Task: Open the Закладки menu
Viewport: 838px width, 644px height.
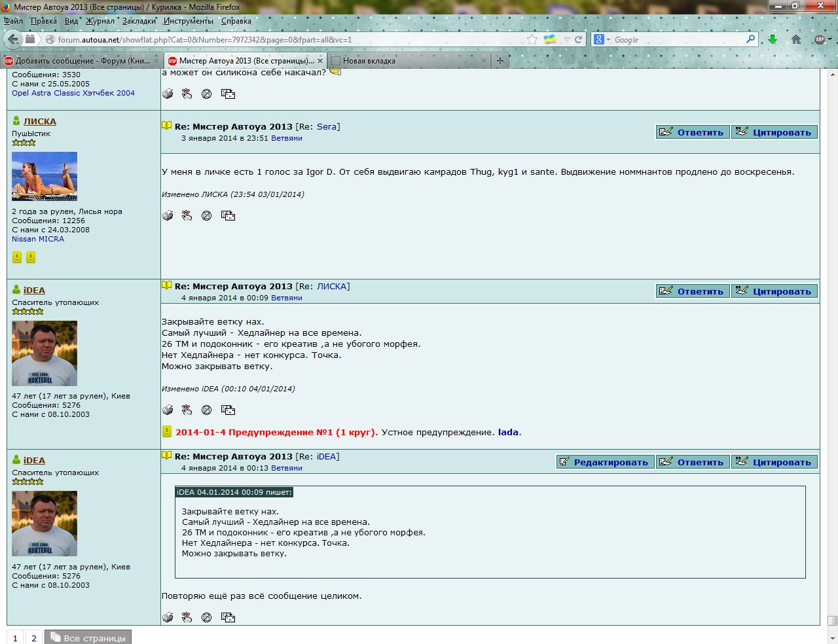Action: pos(139,21)
